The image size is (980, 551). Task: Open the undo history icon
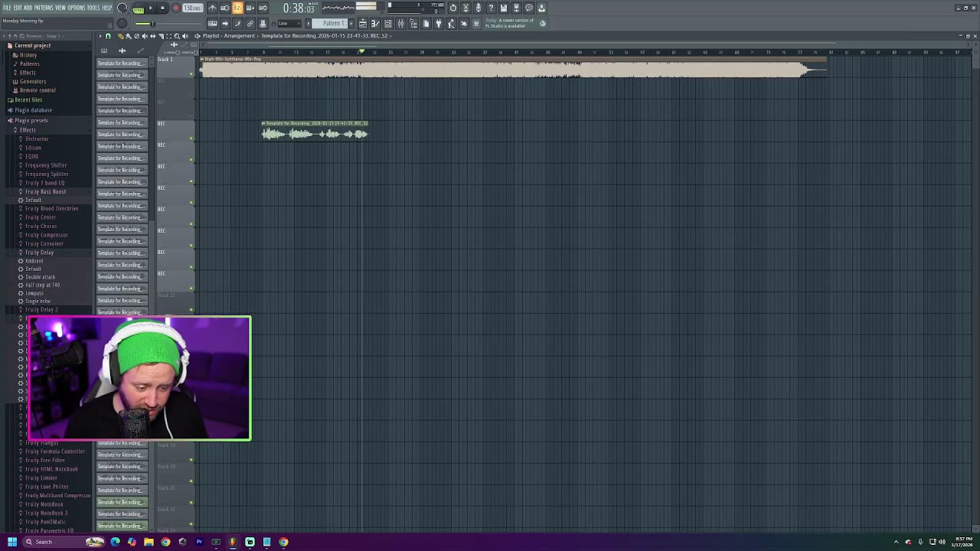[x=453, y=8]
